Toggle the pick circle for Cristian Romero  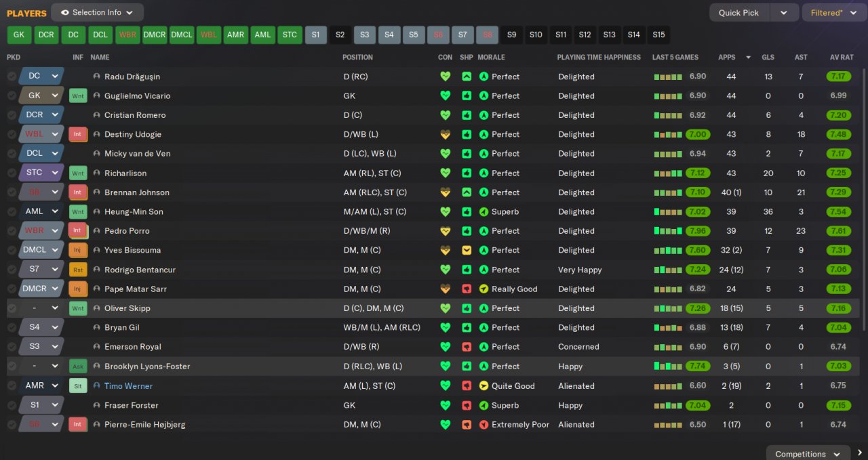(12, 115)
